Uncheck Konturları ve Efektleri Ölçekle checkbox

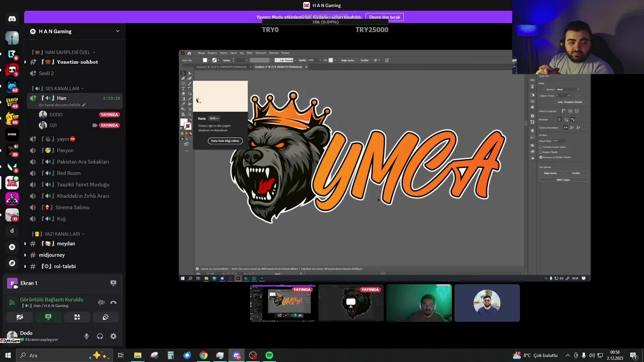coord(541,157)
